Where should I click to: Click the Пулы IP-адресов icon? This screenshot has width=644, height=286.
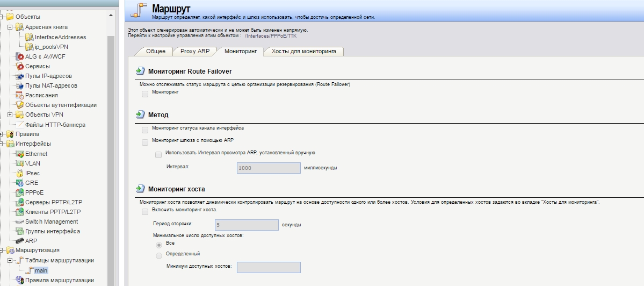coord(19,76)
